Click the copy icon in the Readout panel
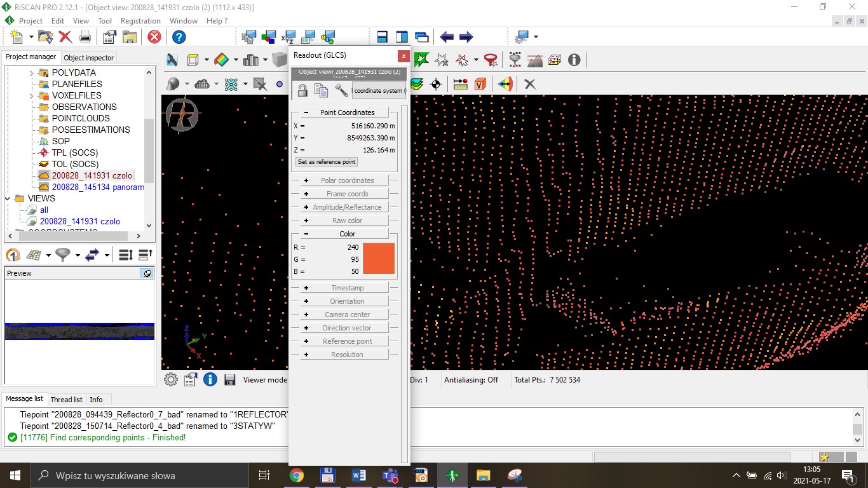This screenshot has height=488, width=868. [322, 91]
